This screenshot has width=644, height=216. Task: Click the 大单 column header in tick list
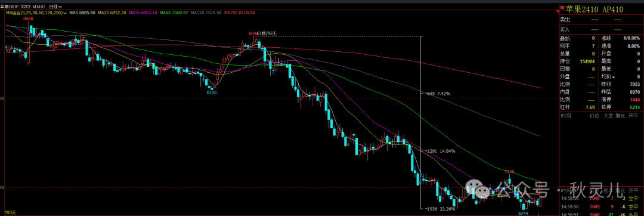point(608,116)
